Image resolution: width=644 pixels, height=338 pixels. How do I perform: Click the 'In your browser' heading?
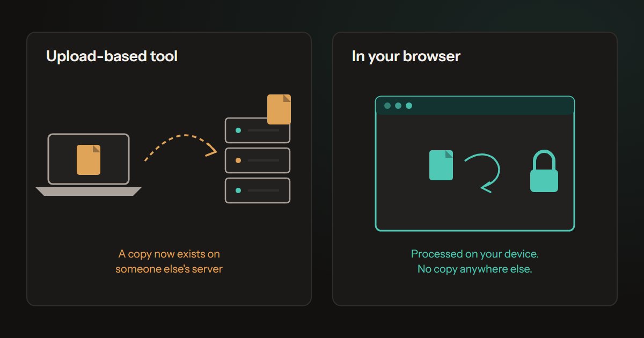click(406, 56)
